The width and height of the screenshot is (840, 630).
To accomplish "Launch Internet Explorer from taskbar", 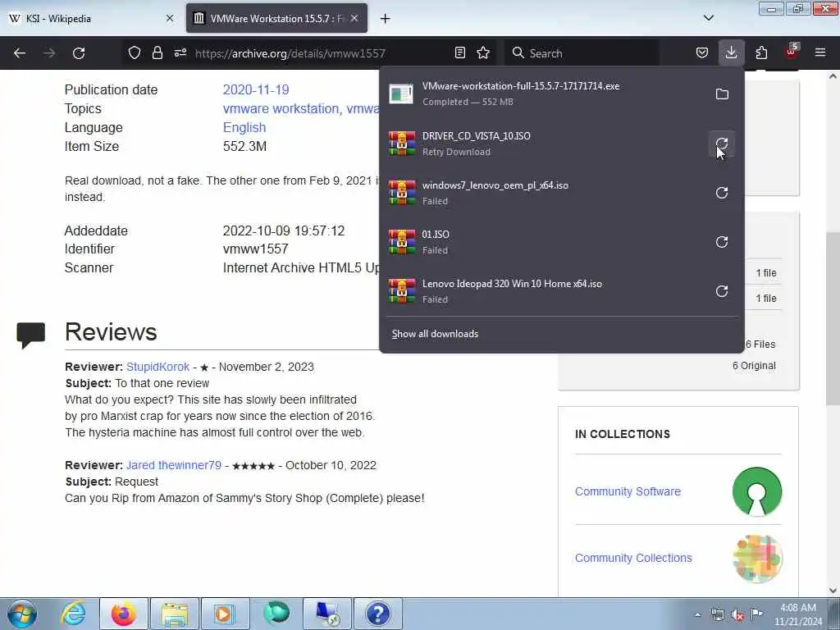I will tap(73, 614).
